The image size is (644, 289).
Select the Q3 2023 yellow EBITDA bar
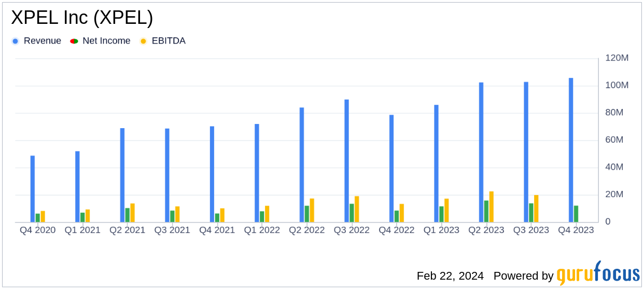tap(536, 209)
